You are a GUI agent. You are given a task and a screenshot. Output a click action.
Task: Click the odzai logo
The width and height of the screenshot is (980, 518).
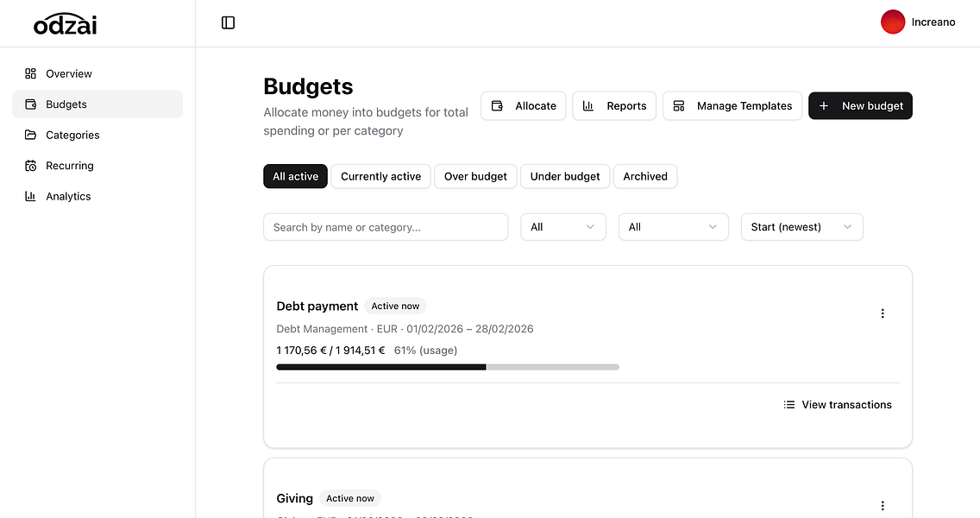pos(65,24)
